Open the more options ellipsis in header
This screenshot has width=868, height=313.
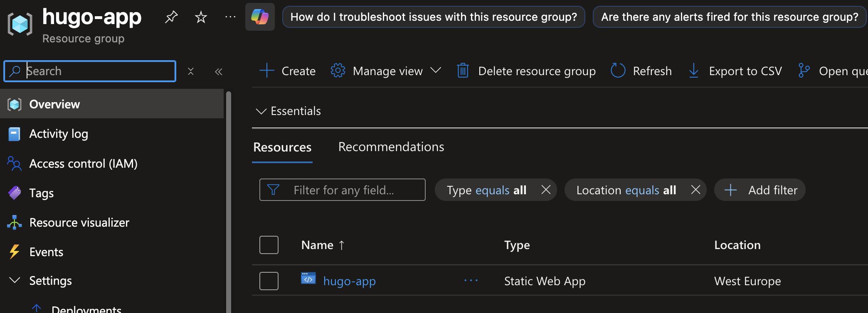click(230, 17)
